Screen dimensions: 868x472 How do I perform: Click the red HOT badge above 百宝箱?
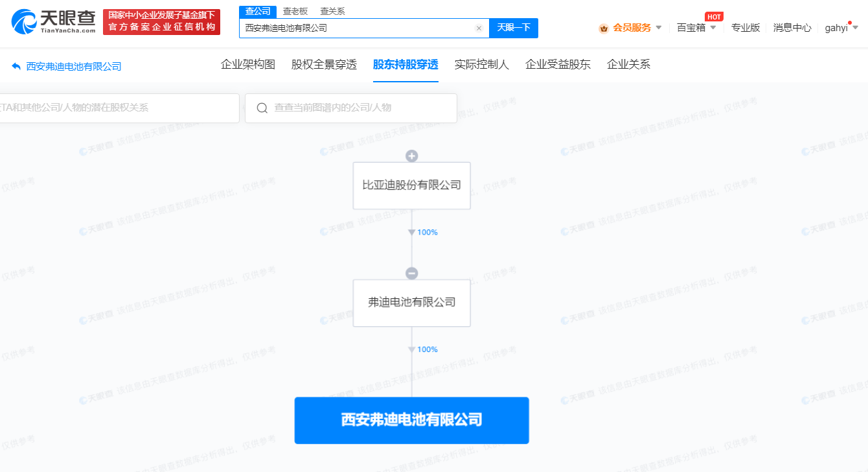(x=714, y=16)
